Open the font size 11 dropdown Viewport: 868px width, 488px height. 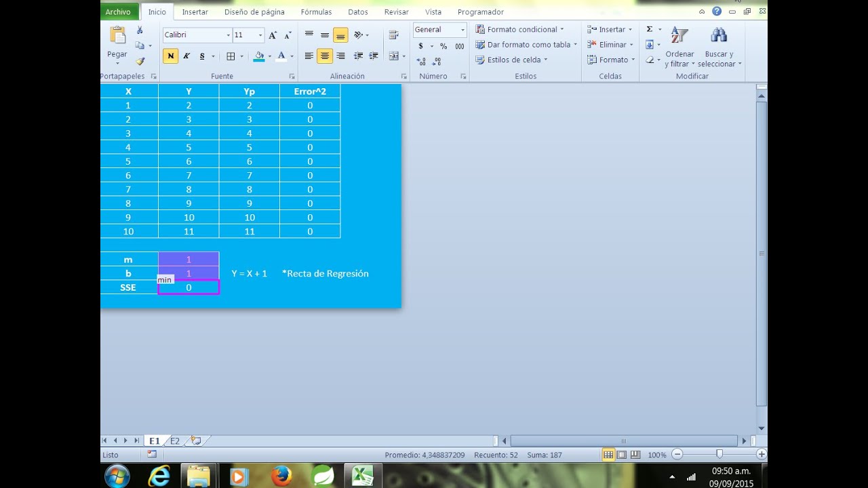260,35
